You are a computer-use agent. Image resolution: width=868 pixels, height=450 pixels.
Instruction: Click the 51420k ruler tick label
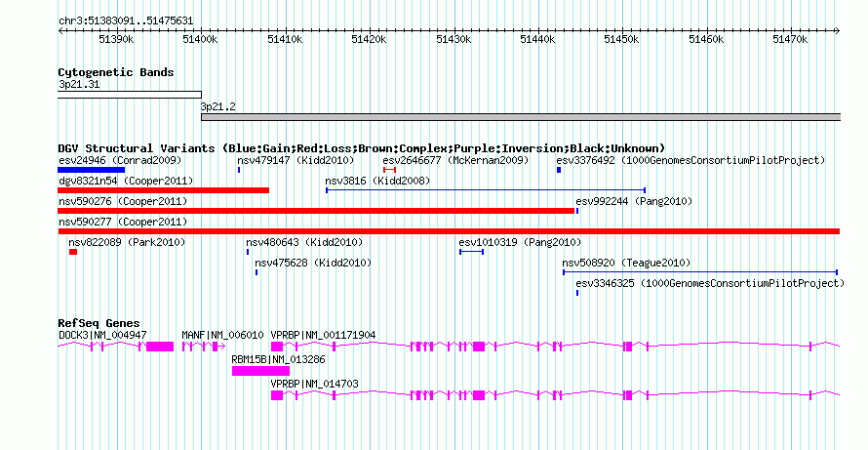370,39
